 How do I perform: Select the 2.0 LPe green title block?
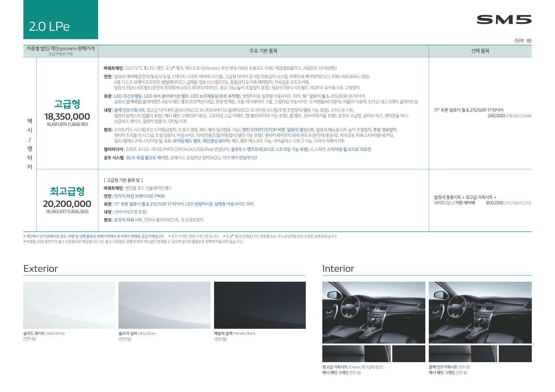point(60,20)
